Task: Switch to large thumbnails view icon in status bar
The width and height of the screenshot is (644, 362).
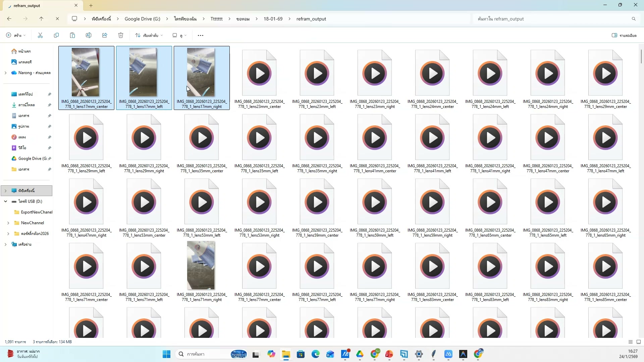Action: [x=639, y=342]
